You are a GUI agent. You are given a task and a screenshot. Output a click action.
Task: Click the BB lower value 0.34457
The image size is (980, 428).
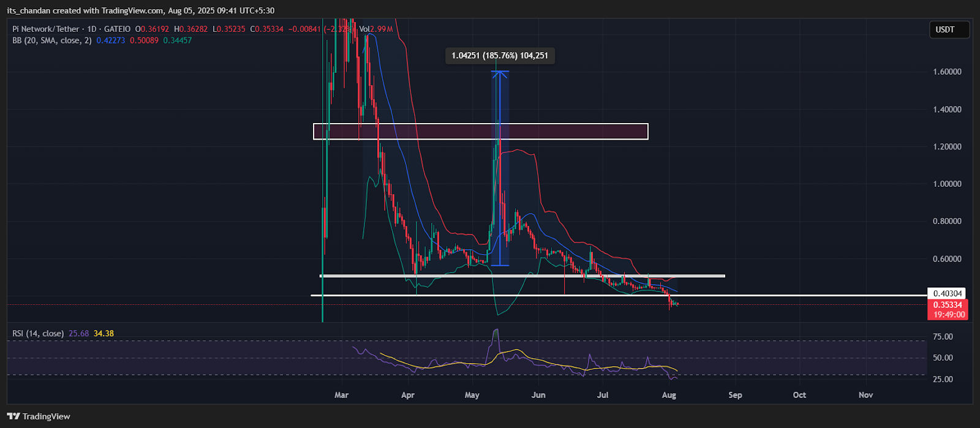177,40
